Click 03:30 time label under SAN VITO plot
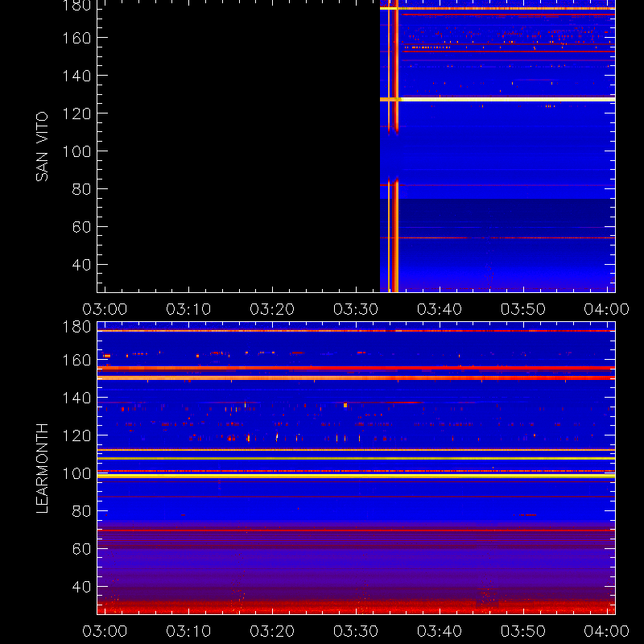Image resolution: width=644 pixels, height=644 pixels. tap(356, 309)
